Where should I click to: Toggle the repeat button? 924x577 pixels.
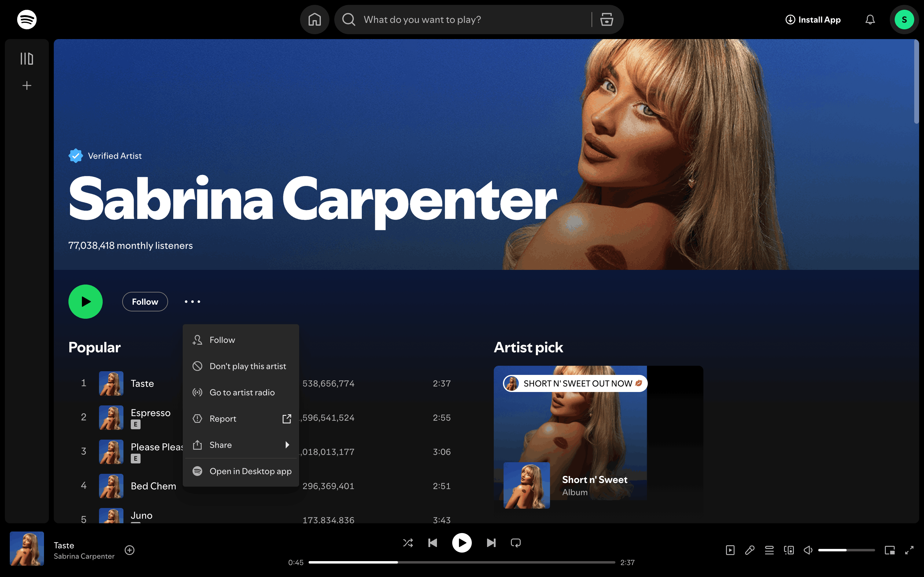tap(515, 543)
